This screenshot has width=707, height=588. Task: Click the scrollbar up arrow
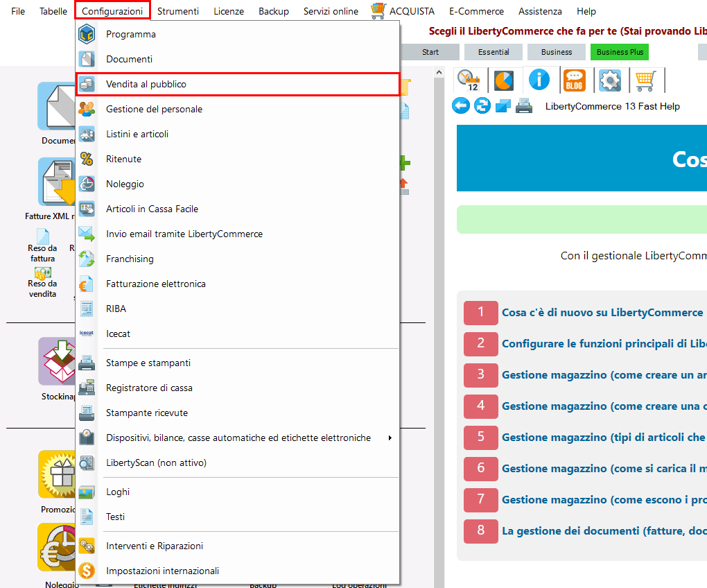[x=439, y=71]
